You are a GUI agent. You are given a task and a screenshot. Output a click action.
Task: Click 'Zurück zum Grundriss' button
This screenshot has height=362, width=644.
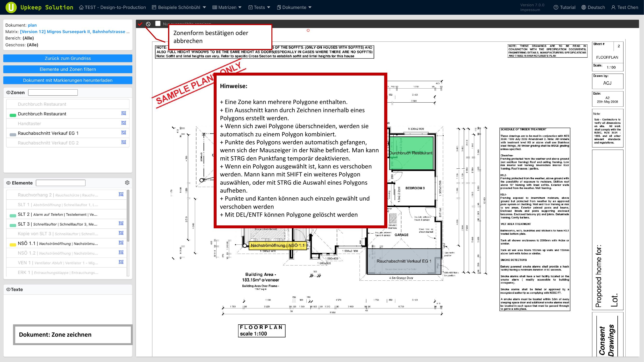pos(68,58)
